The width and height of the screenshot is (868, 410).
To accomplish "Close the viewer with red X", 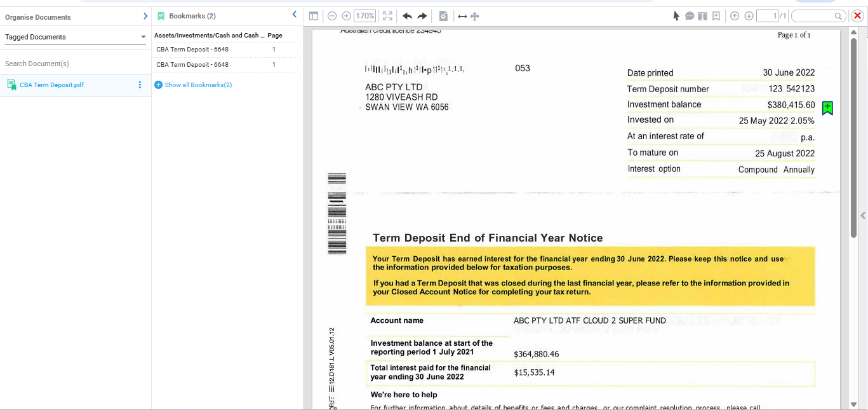I will pyautogui.click(x=857, y=16).
